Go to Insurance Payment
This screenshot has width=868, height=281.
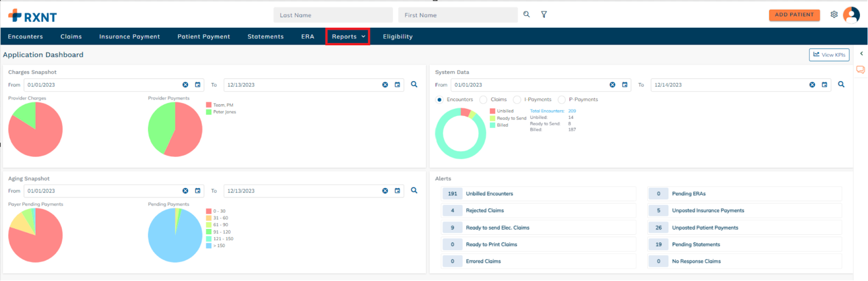pyautogui.click(x=130, y=36)
